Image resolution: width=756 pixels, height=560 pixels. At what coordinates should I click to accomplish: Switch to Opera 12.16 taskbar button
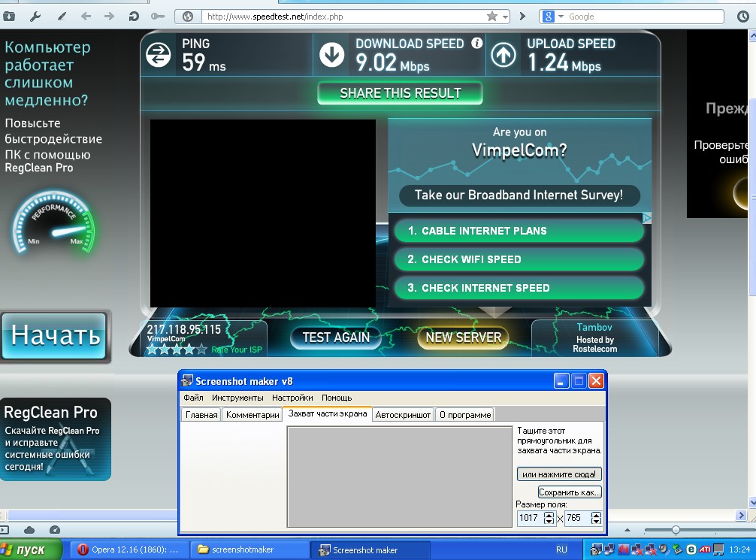click(129, 550)
